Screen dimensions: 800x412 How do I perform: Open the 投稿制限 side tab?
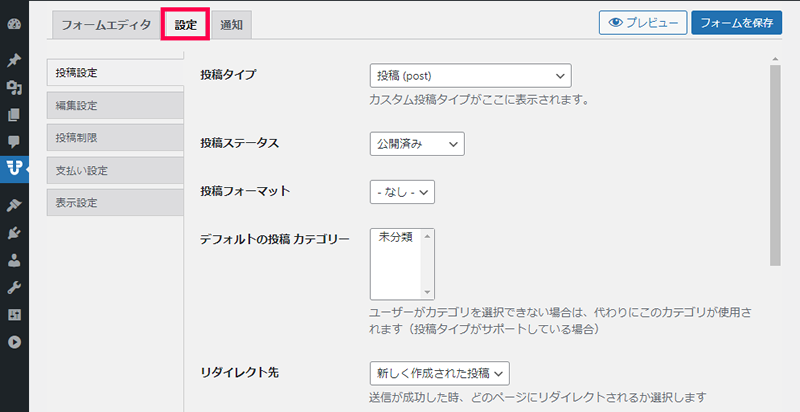click(x=115, y=138)
